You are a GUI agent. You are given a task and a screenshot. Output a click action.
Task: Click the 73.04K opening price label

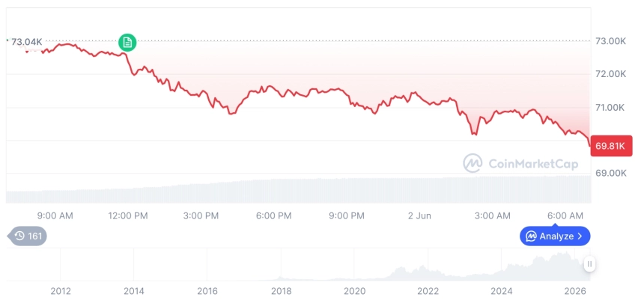(26, 42)
